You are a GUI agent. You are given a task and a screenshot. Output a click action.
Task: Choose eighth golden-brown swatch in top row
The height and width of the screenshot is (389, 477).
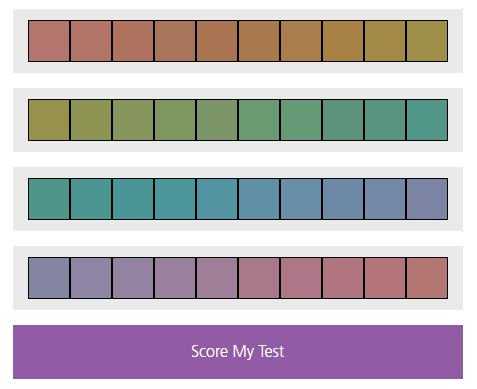coord(343,41)
